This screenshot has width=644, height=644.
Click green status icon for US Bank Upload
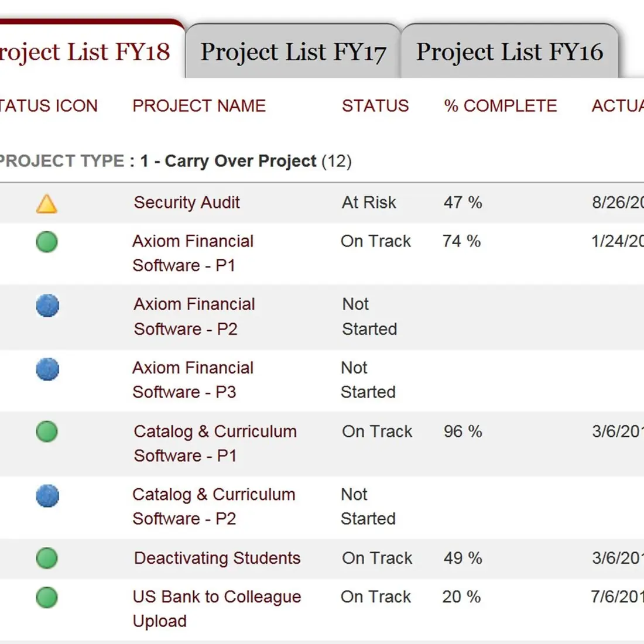pyautogui.click(x=47, y=598)
